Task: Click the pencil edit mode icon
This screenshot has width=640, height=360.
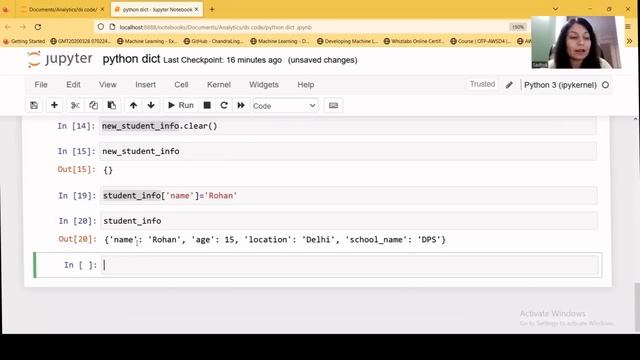Action: [509, 85]
